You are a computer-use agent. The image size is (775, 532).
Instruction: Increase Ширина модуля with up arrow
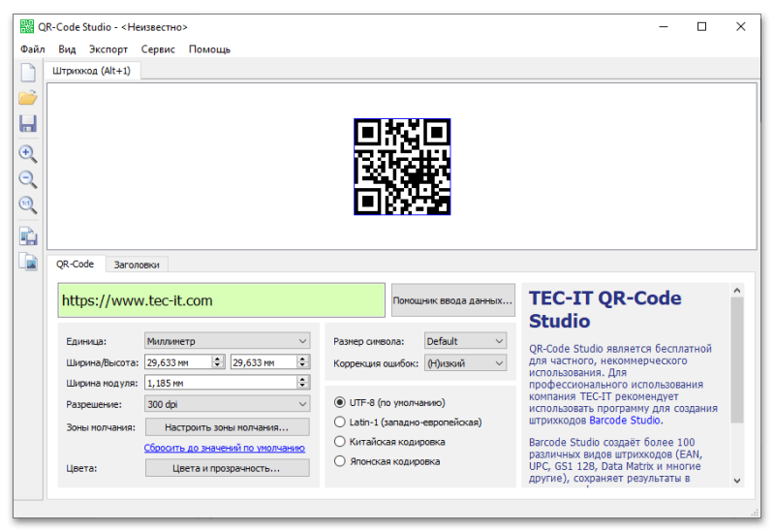tap(303, 379)
